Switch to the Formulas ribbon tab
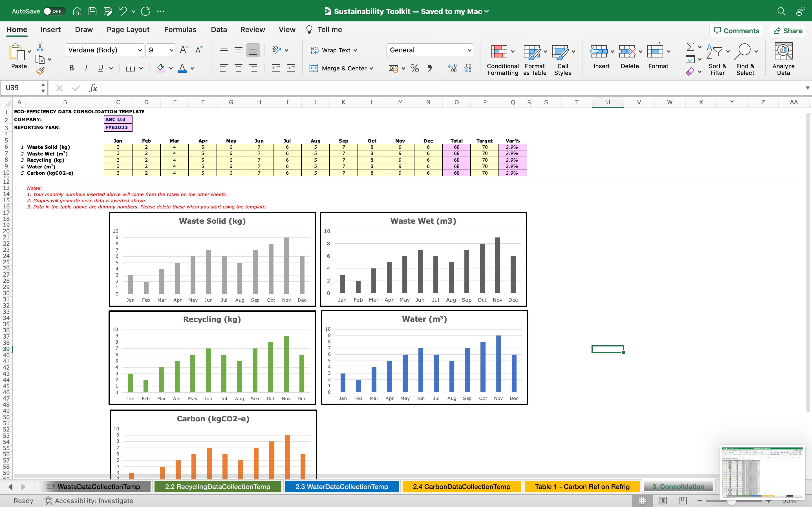This screenshot has height=507, width=812. (180, 30)
